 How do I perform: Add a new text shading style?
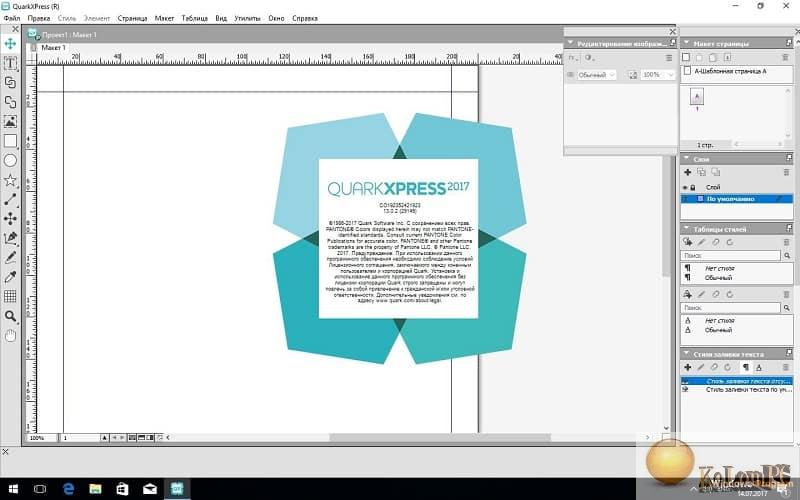point(687,367)
